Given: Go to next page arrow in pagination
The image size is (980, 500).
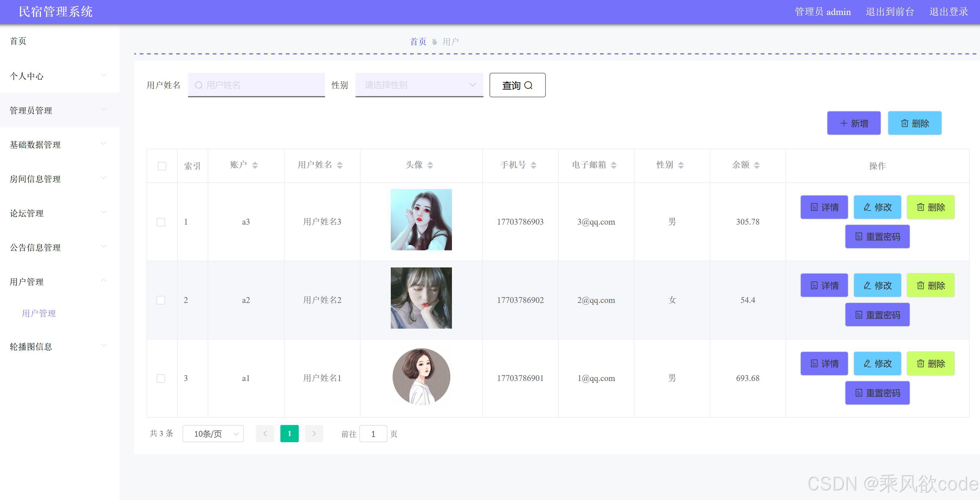Looking at the screenshot, I should tap(314, 433).
